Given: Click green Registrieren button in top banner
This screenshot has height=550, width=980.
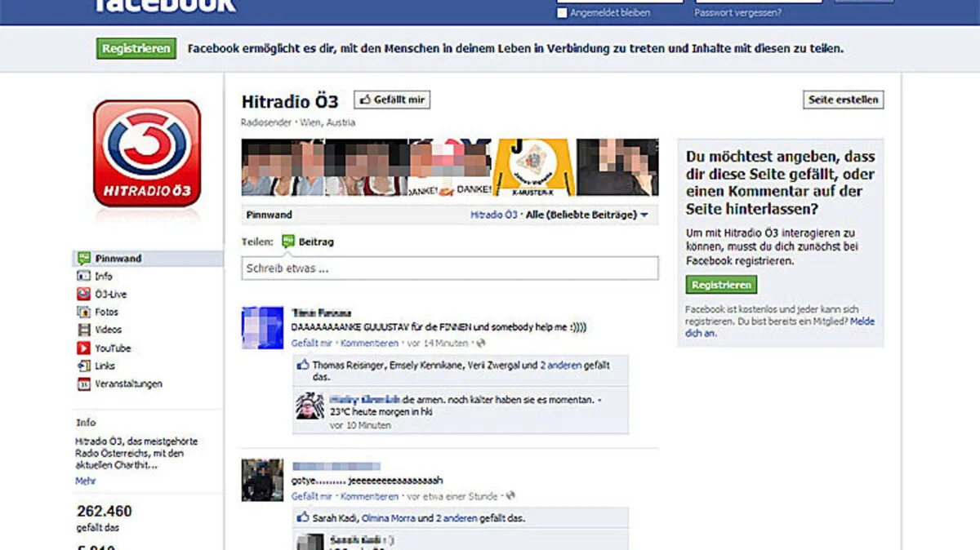Looking at the screenshot, I should (136, 48).
